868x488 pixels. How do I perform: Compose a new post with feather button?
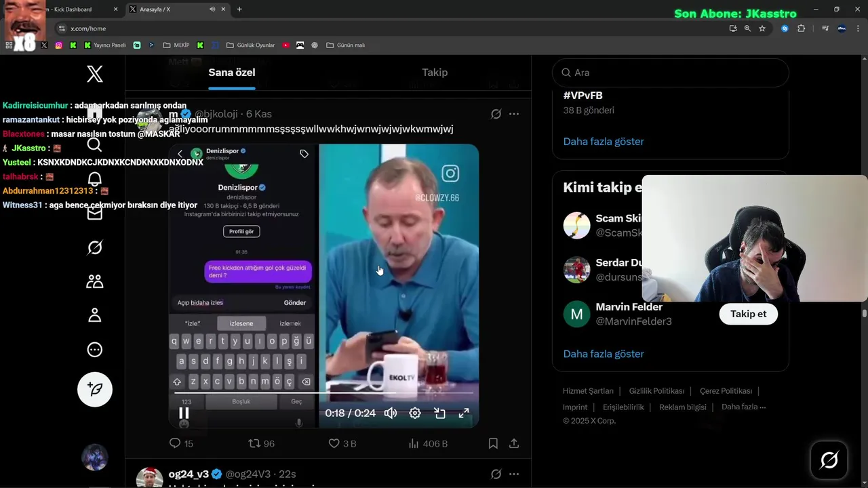95,389
